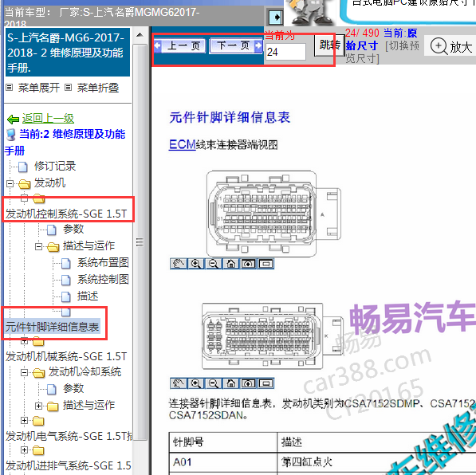Click the 菜单展开 icon
The height and width of the screenshot is (475, 476).
pos(10,88)
